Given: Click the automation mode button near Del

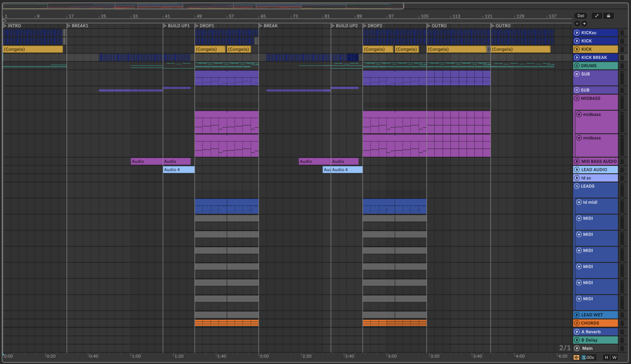Looking at the screenshot, I should (x=597, y=16).
